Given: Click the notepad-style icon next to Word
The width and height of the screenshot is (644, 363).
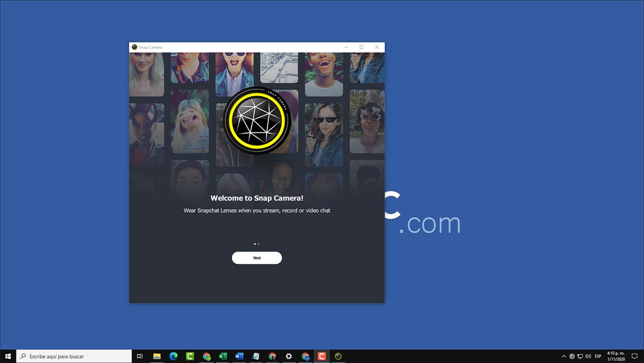Looking at the screenshot, I should (x=255, y=356).
